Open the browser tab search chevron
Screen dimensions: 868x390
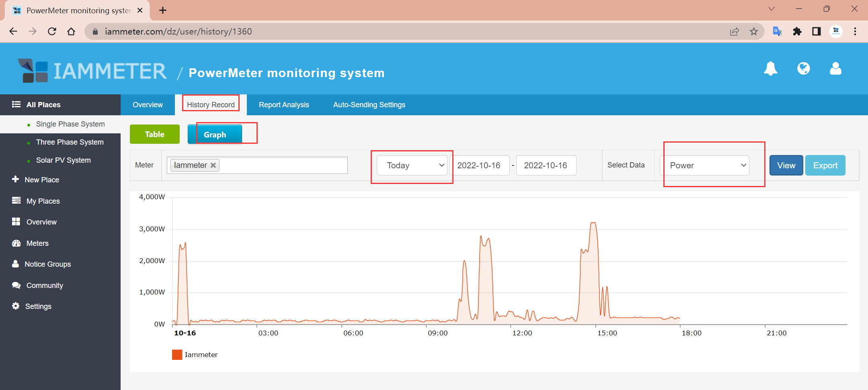[x=772, y=9]
